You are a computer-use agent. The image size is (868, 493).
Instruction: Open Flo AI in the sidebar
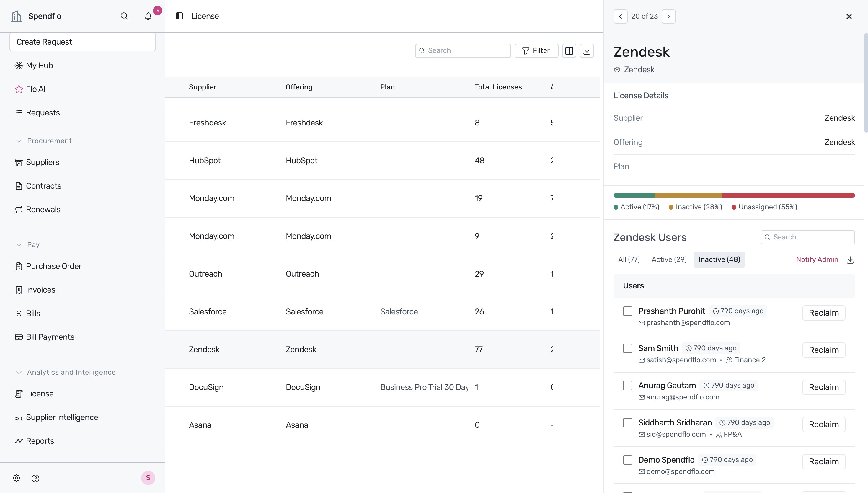[x=30, y=89]
